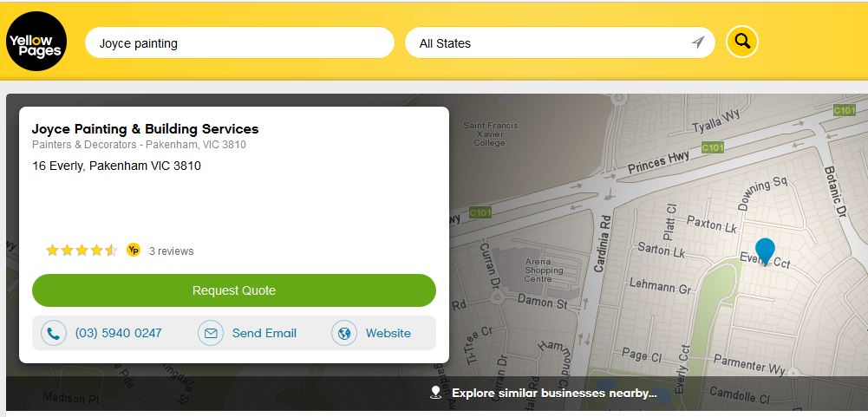
Task: Click Saint Francis Xavier College label
Action: [491, 134]
